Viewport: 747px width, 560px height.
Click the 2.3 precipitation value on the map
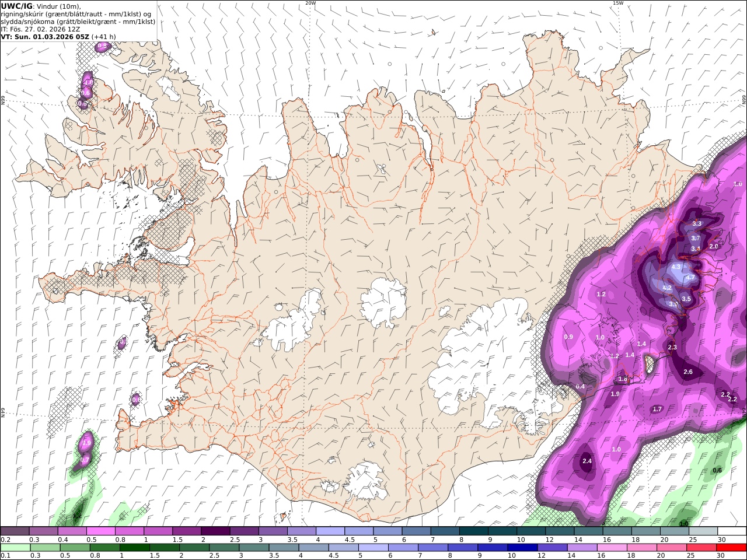672,347
